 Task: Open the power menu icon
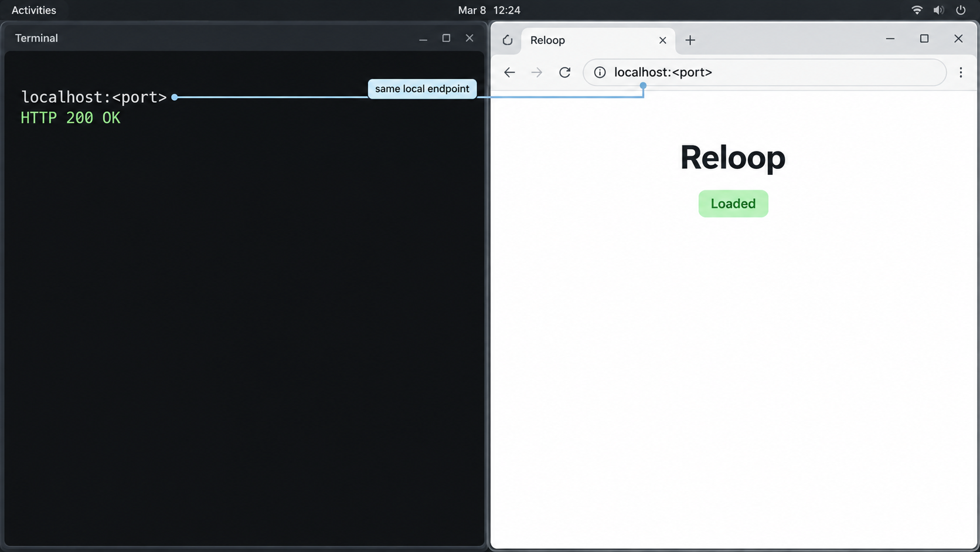(961, 10)
